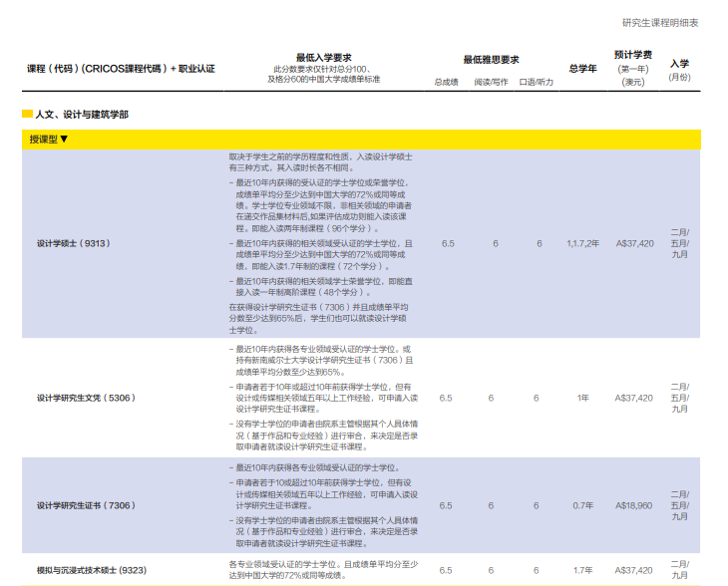Click the 阅读/写作 sub-header
This screenshot has width=728, height=586.
point(491,82)
